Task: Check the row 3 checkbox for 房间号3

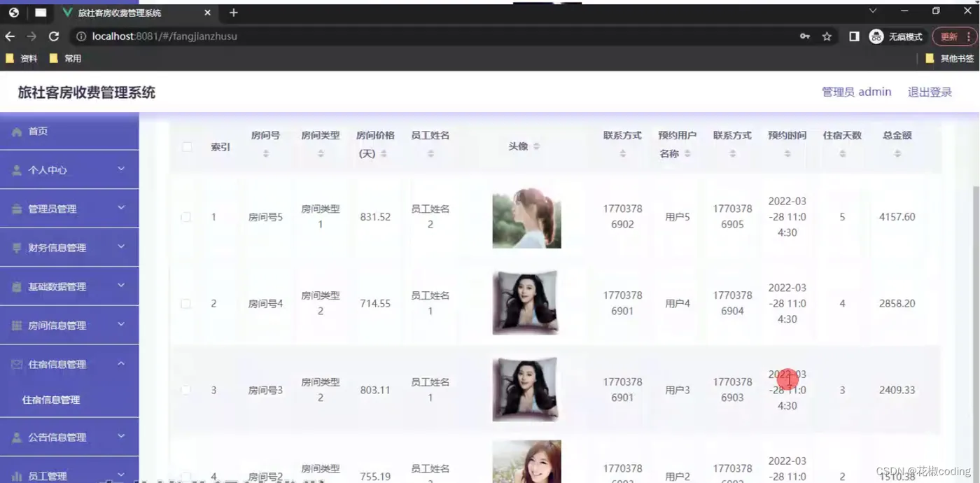Action: (x=185, y=390)
